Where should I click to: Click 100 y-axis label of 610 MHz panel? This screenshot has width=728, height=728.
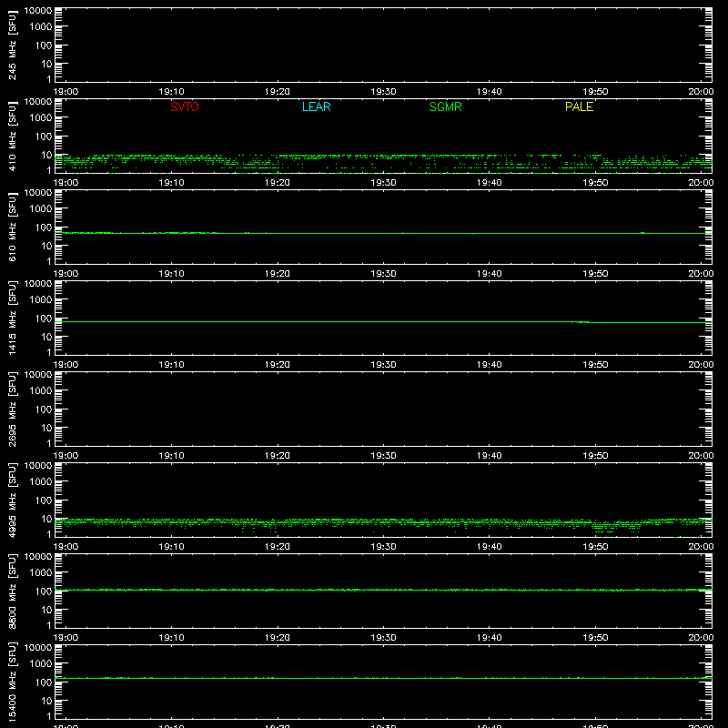tap(44, 227)
